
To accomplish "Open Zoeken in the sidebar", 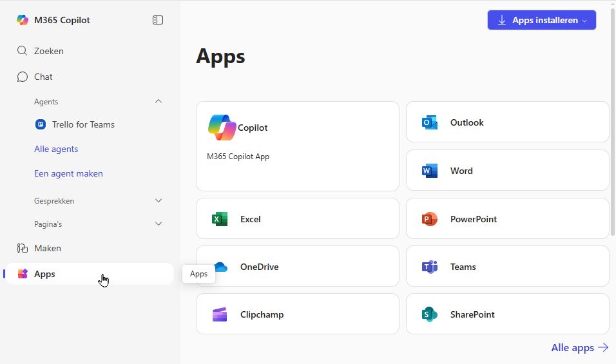I will (x=48, y=51).
